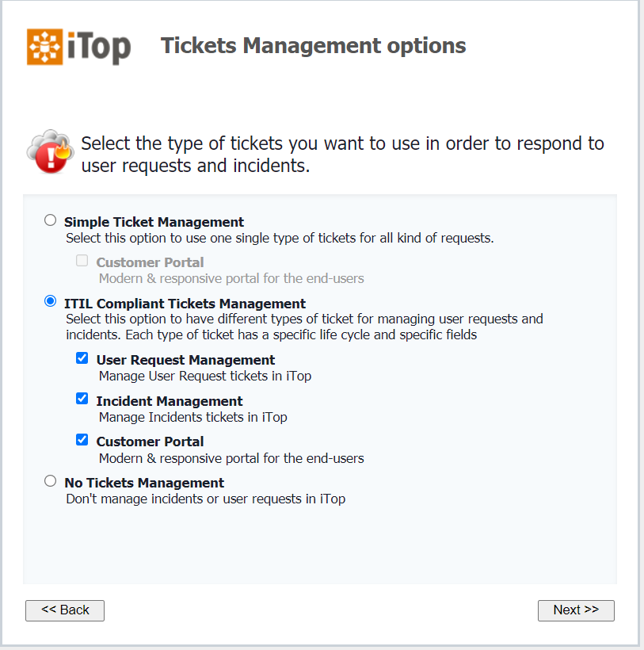Viewport: 644px width, 650px height.
Task: Click the Incident Management label text
Action: pos(170,401)
